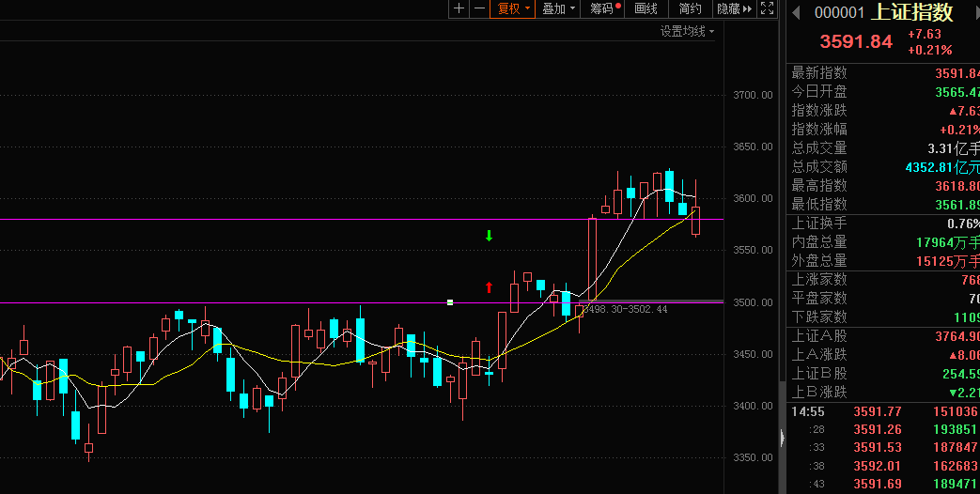Select the 画线 drawing tool
The width and height of the screenshot is (980, 494).
[646, 8]
